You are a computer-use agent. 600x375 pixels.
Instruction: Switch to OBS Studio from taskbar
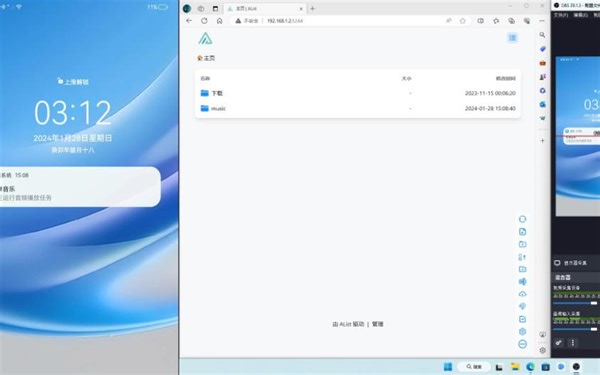[x=576, y=367]
